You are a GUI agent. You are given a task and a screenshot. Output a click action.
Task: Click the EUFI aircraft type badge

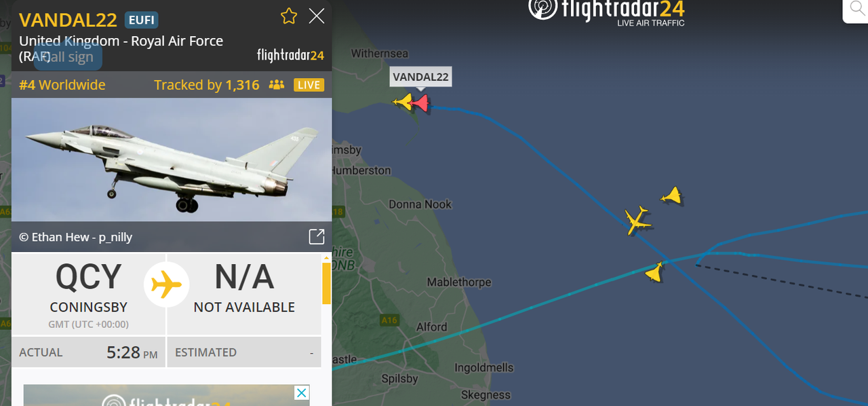142,20
